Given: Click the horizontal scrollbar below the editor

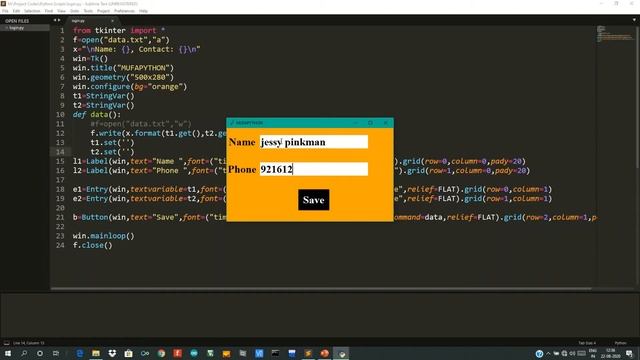Looking at the screenshot, I should click(x=321, y=289).
